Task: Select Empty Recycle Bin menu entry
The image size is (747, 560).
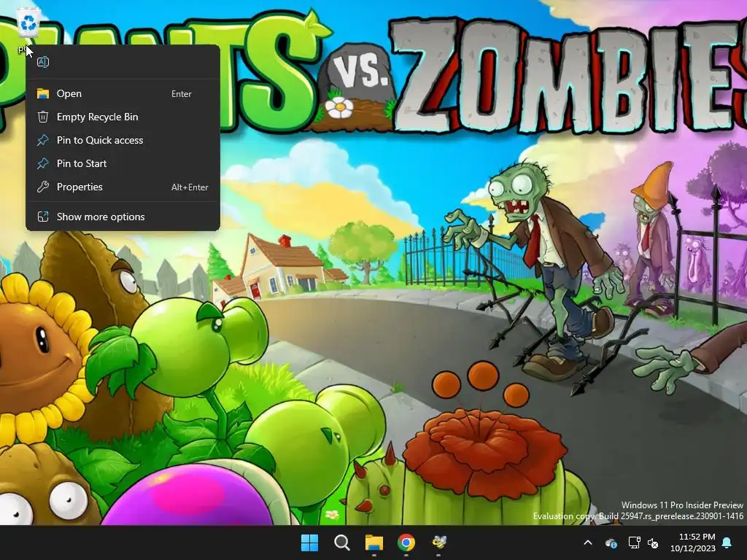Action: 123,117
